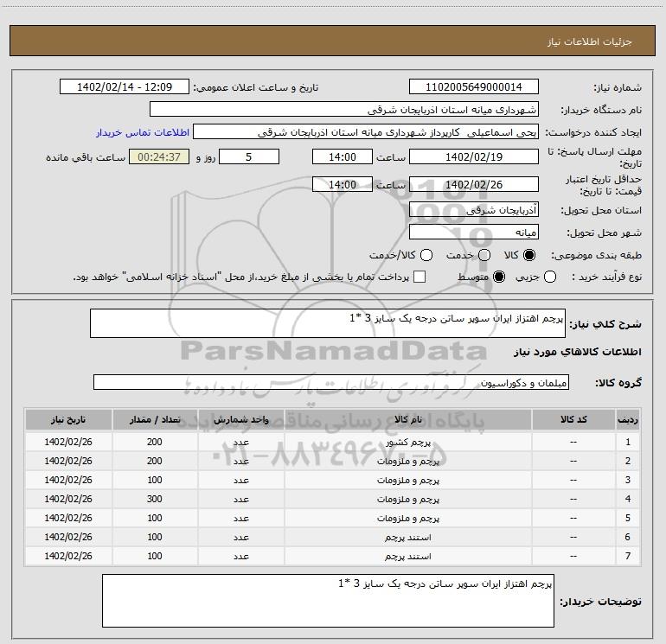666x644 pixels.
Task: Click the response deadline date 1402/02/19
Action: point(474,156)
